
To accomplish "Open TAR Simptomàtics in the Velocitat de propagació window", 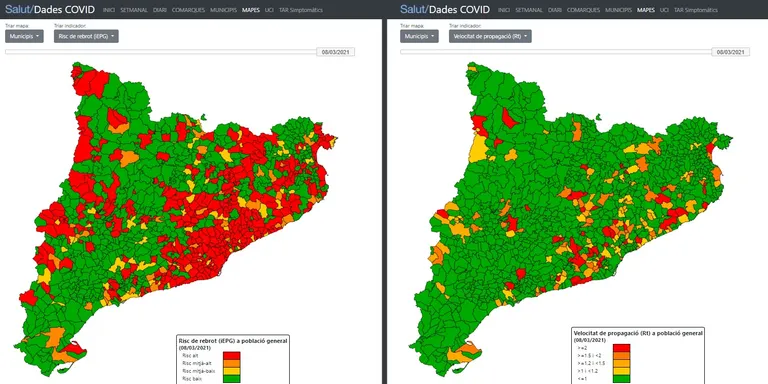I will point(696,10).
